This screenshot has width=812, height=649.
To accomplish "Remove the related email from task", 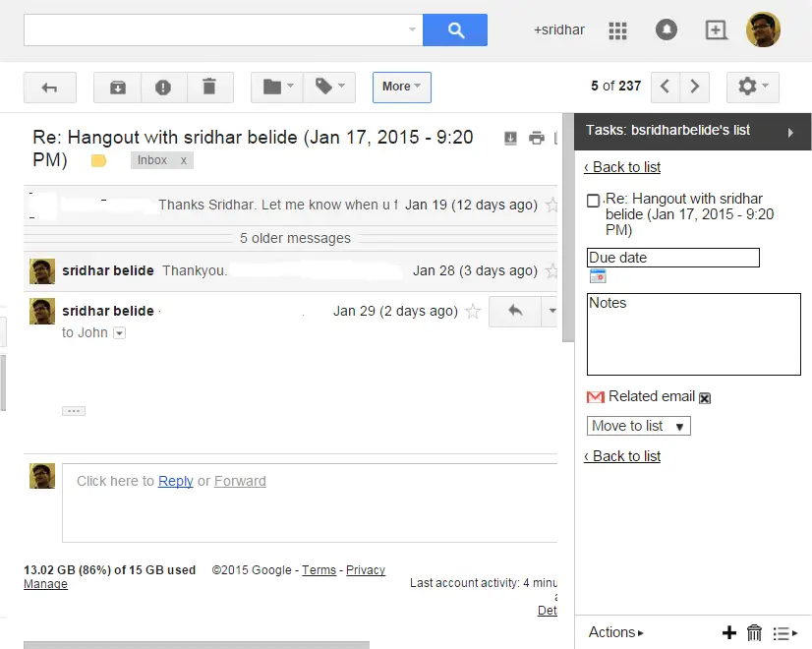I will point(705,398).
